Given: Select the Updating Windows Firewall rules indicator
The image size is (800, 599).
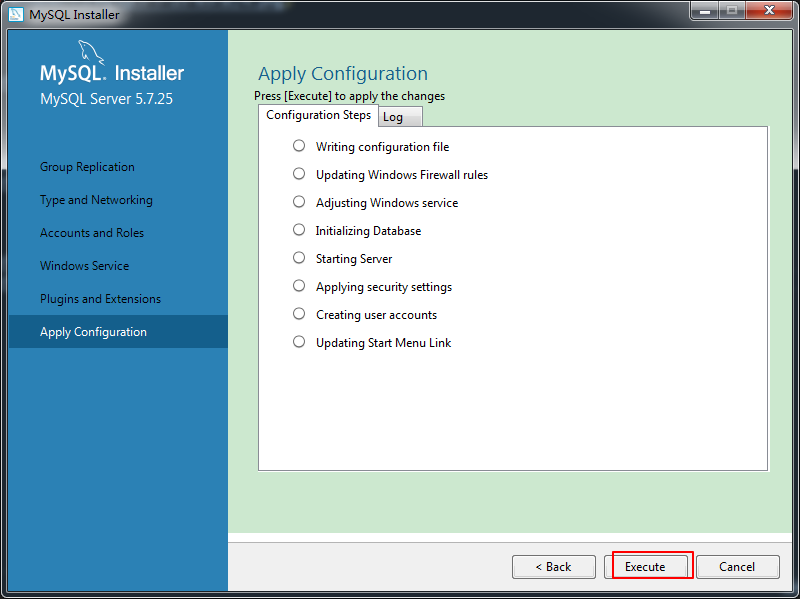Looking at the screenshot, I should click(299, 174).
